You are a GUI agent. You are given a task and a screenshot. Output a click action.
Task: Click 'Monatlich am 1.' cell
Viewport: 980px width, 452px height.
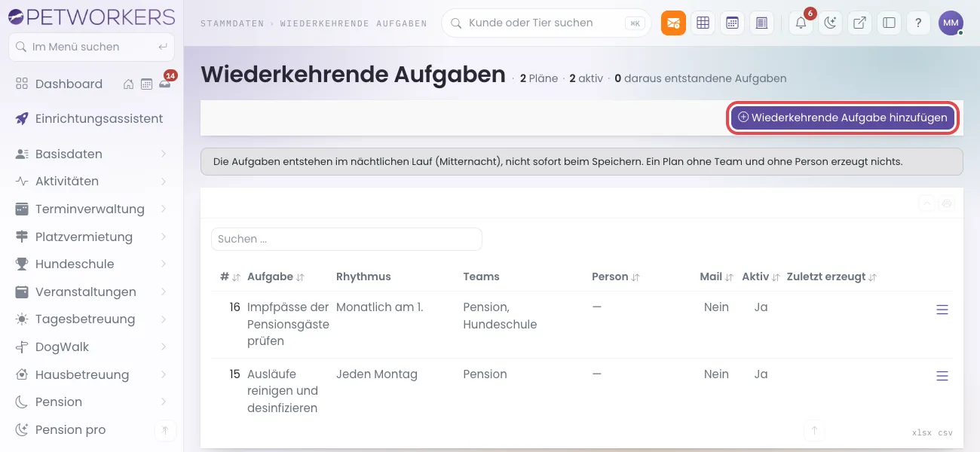pyautogui.click(x=379, y=307)
